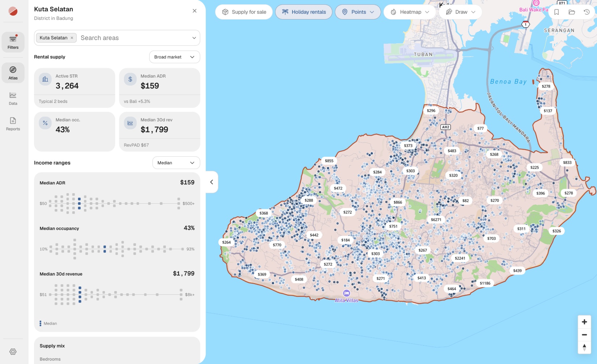
Task: Zoom out on the map
Action: (584, 335)
